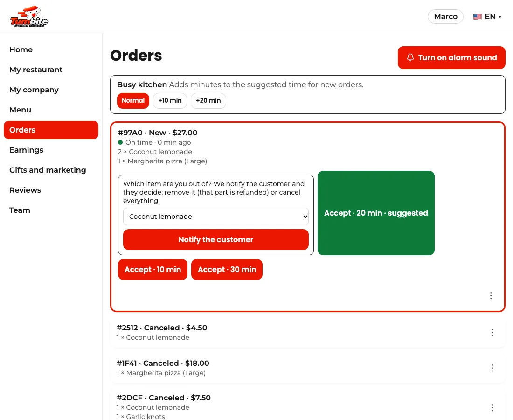Click canceled order #2512 header
The height and width of the screenshot is (420, 513).
pyautogui.click(x=162, y=328)
